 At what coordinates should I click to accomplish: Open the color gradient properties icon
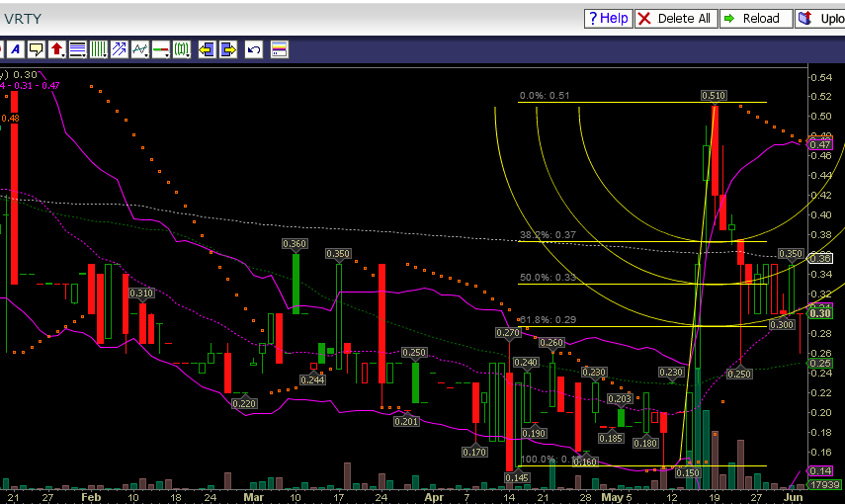pyautogui.click(x=279, y=49)
